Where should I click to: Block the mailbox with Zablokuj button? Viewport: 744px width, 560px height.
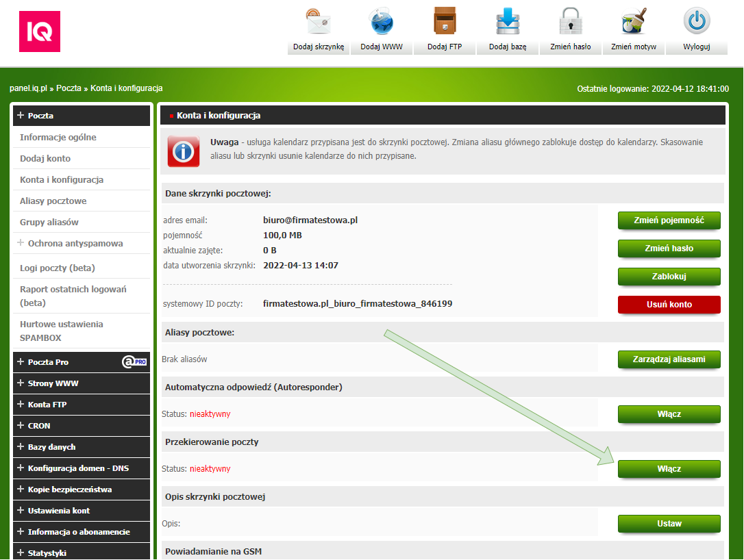[669, 277]
